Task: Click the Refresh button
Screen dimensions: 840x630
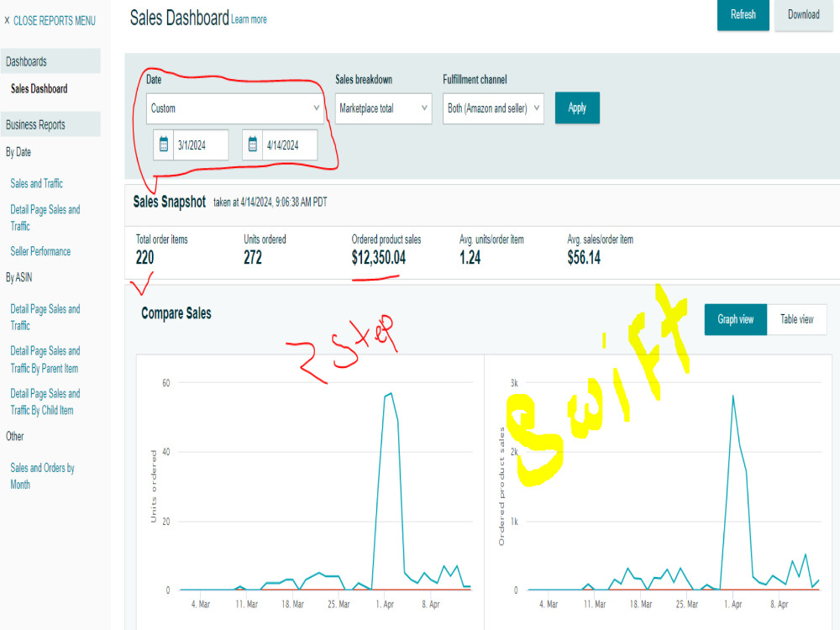Action: 743,14
